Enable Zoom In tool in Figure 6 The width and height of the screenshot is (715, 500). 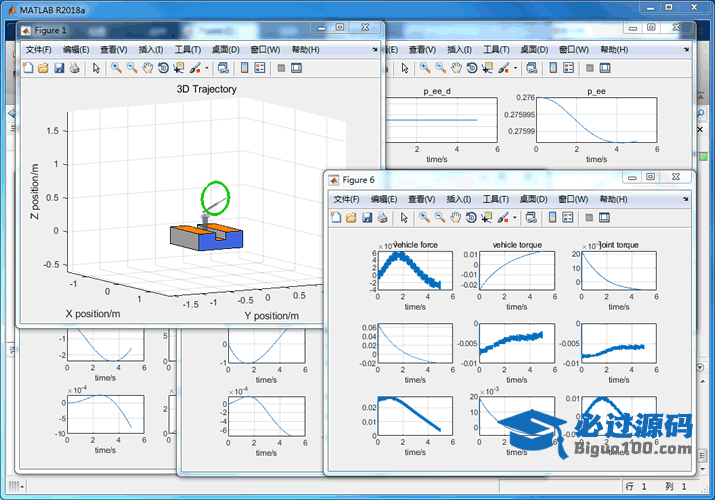tap(424, 217)
